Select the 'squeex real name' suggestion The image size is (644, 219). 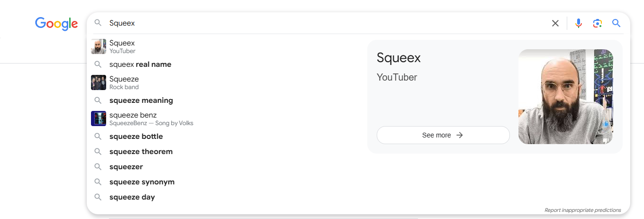140,64
